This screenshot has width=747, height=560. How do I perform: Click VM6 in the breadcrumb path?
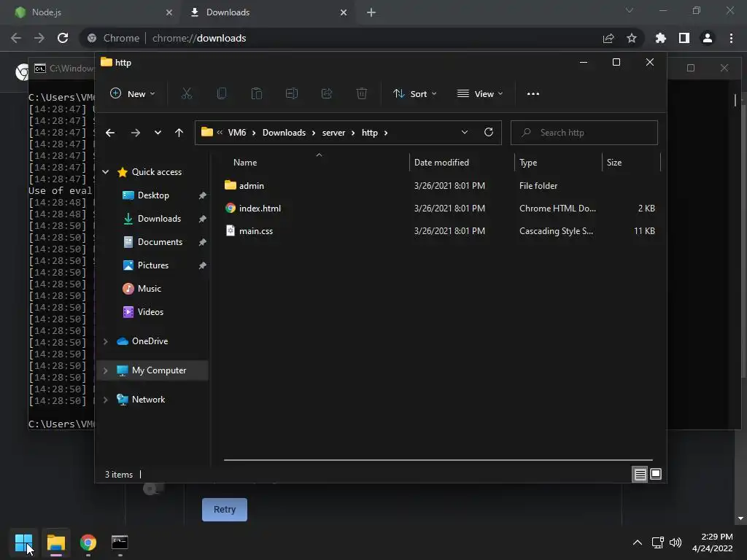[x=237, y=133]
